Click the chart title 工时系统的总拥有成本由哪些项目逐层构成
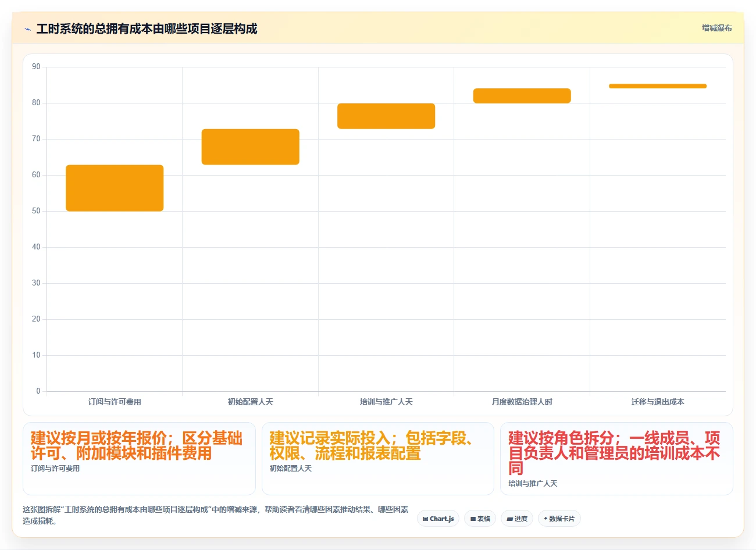The width and height of the screenshot is (756, 550). click(x=147, y=28)
